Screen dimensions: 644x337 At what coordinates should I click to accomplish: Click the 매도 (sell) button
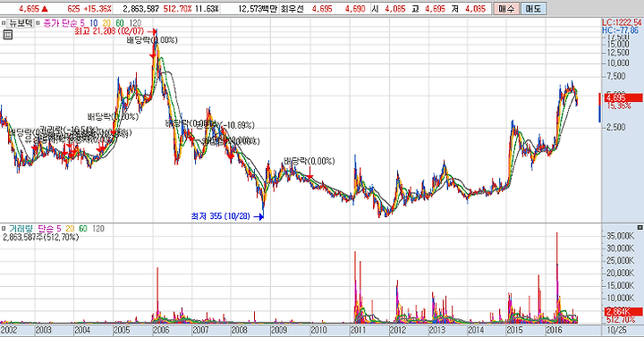click(x=533, y=9)
